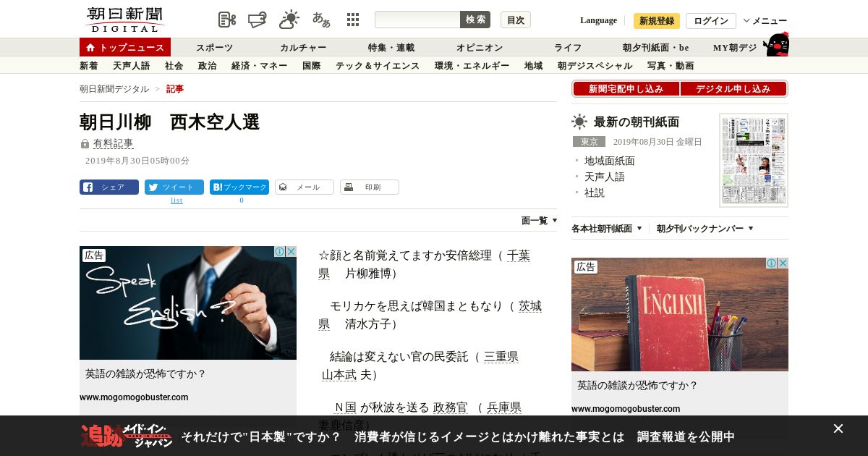Image resolution: width=868 pixels, height=456 pixels.
Task: Select the ライフ tab
Action: tap(568, 48)
